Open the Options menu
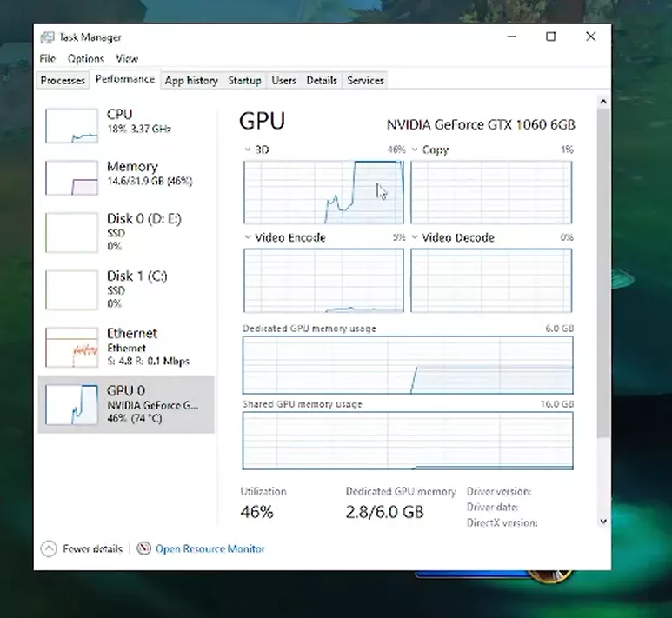The width and height of the screenshot is (672, 618). (x=86, y=58)
